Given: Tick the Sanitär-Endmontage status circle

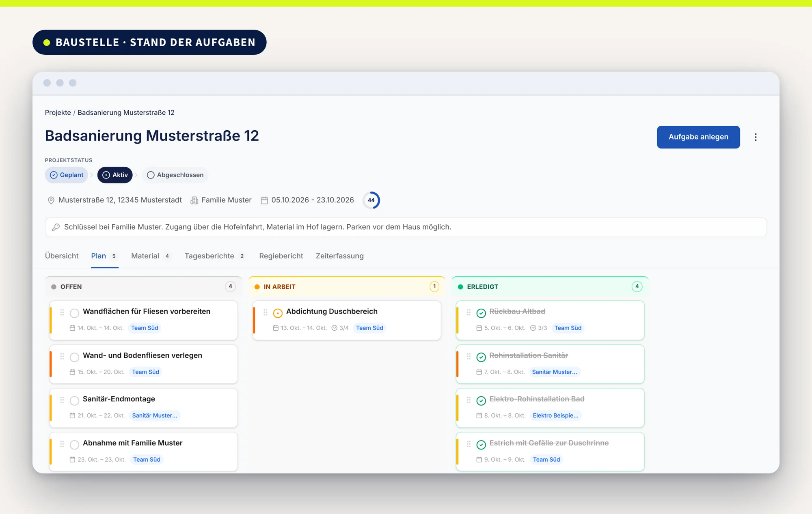Looking at the screenshot, I should click(75, 401).
